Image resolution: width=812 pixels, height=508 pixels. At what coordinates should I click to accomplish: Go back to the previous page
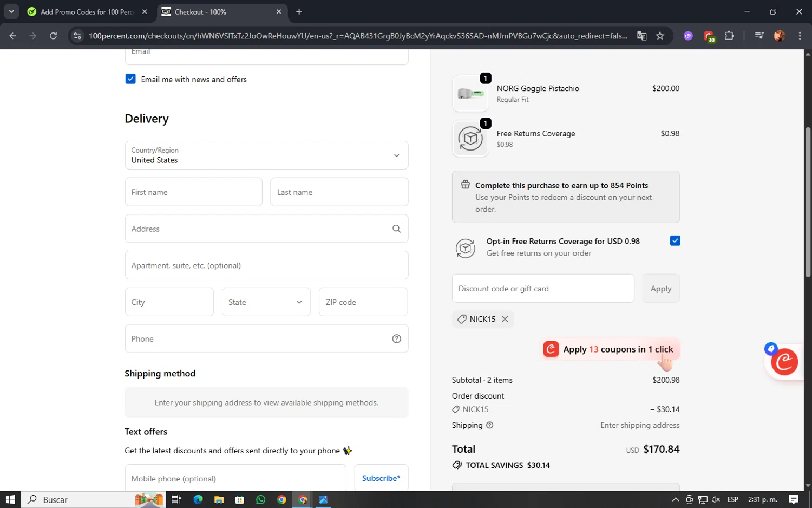(x=12, y=36)
